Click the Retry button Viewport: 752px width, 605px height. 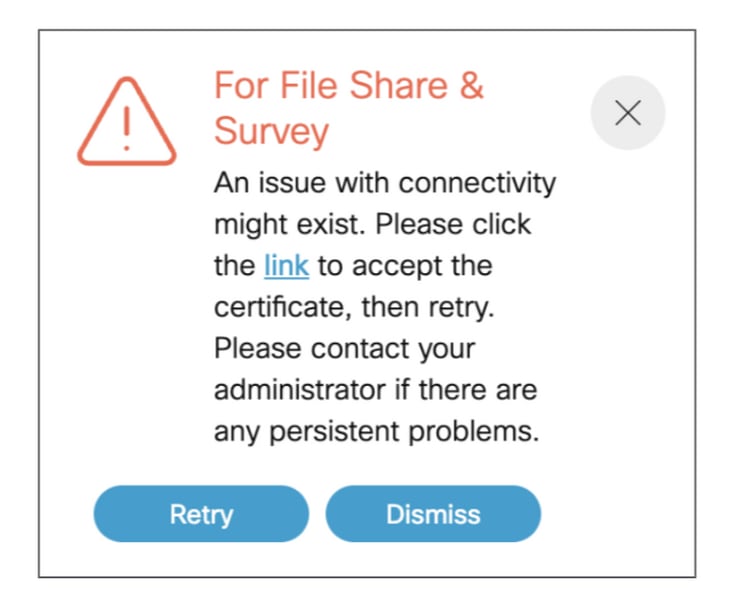click(x=201, y=514)
